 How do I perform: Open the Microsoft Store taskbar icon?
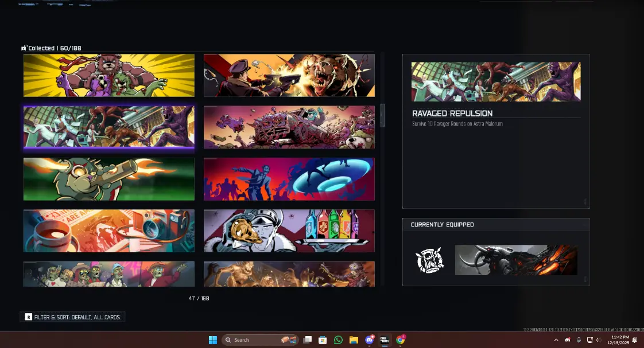coord(323,340)
